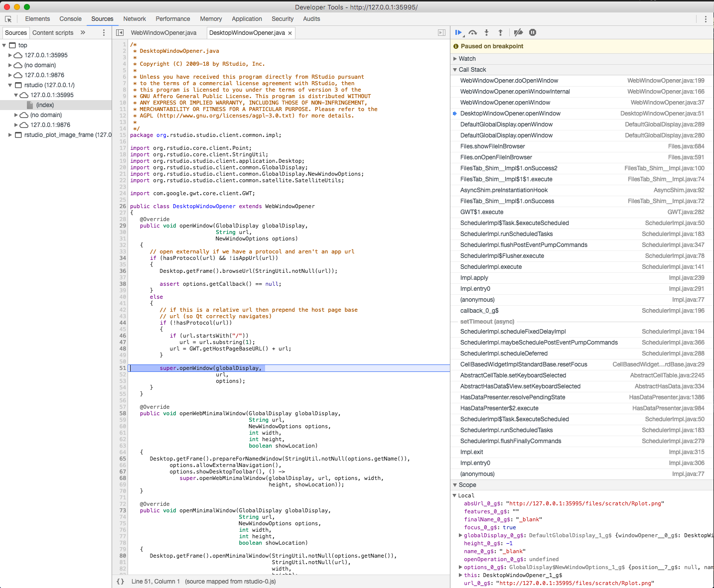Expand the Watch section
This screenshot has height=588, width=714.
pyautogui.click(x=455, y=58)
